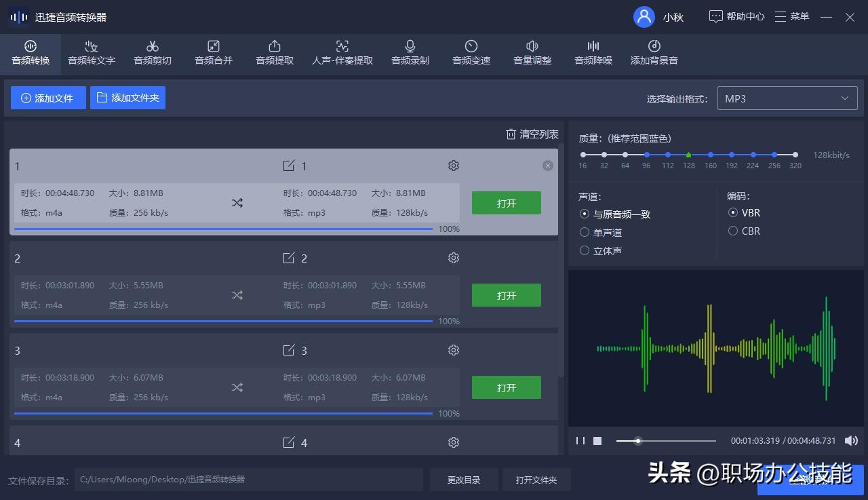868x500 pixels.
Task: Mute the preview with the speaker icon
Action: coord(851,441)
